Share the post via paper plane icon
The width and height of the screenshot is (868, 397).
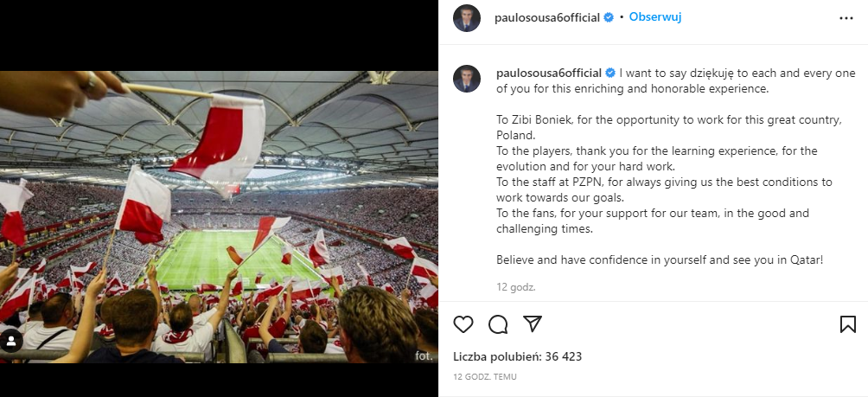coord(533,323)
